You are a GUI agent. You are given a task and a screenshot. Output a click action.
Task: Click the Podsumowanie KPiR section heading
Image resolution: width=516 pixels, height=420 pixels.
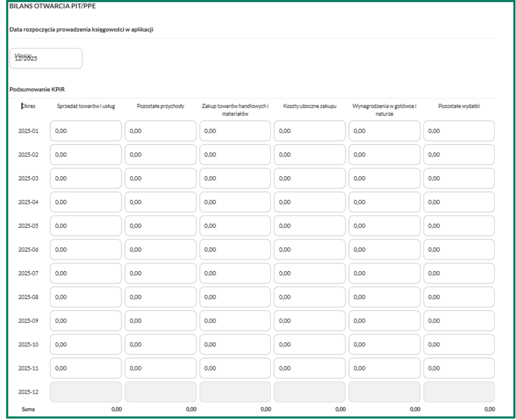point(37,89)
